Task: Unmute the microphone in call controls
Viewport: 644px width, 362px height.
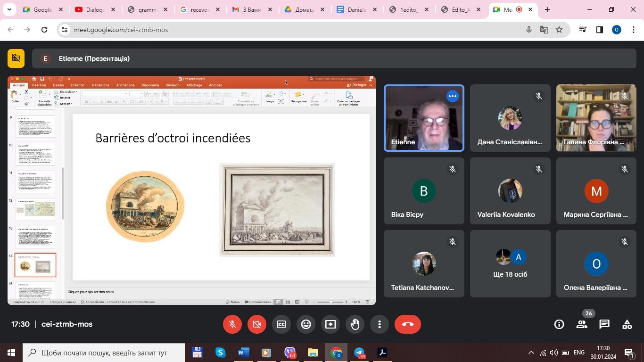Action: (x=232, y=324)
